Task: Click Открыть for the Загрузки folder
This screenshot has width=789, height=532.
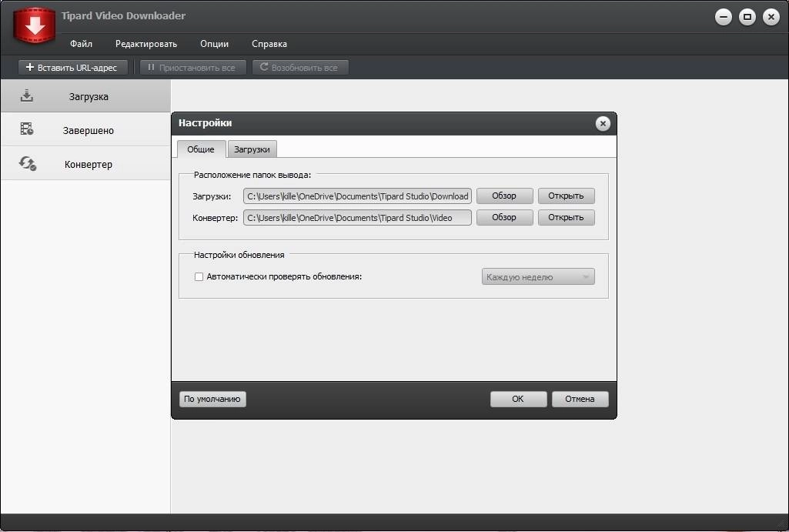Action: pos(566,196)
